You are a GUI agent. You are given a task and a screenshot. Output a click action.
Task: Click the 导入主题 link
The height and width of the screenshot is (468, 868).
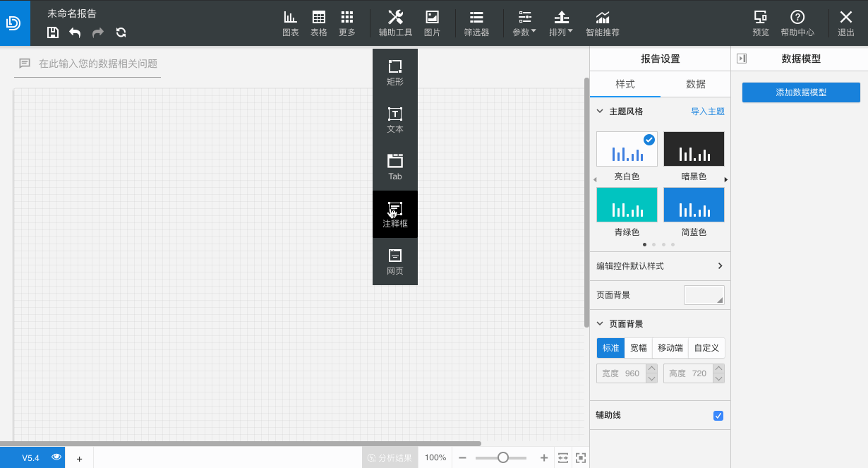click(x=708, y=112)
